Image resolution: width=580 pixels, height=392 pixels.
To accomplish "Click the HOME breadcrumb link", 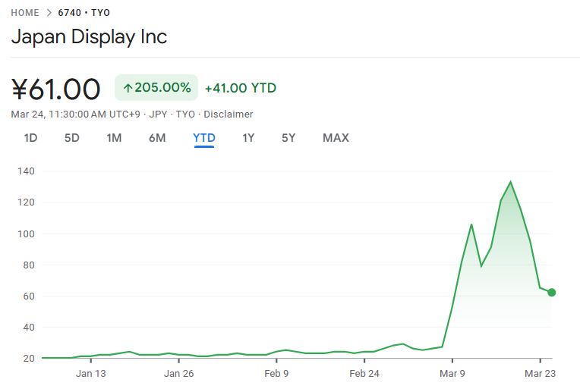I will [25, 13].
